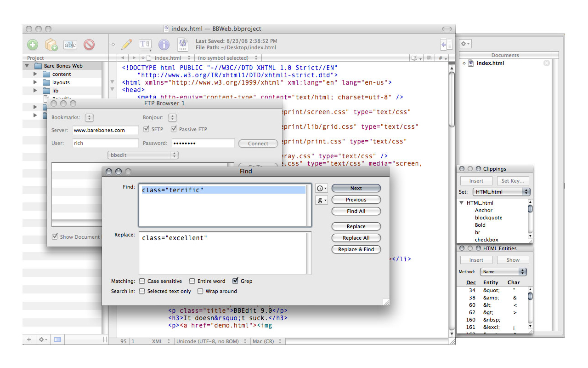Screen dimensions: 588x368
Task: Click the Replace & Find button
Action: click(356, 249)
